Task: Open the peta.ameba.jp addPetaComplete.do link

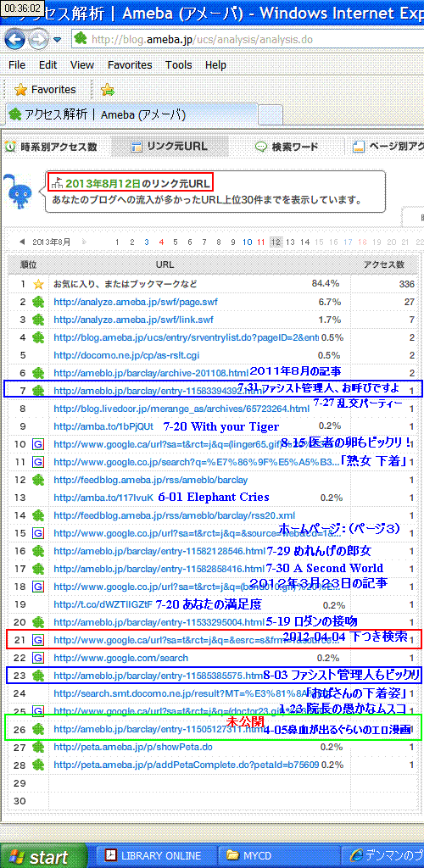Action: click(x=186, y=765)
